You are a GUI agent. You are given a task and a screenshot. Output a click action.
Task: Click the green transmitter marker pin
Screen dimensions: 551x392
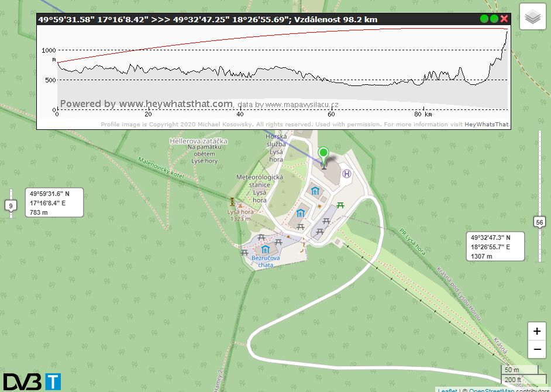(x=323, y=156)
